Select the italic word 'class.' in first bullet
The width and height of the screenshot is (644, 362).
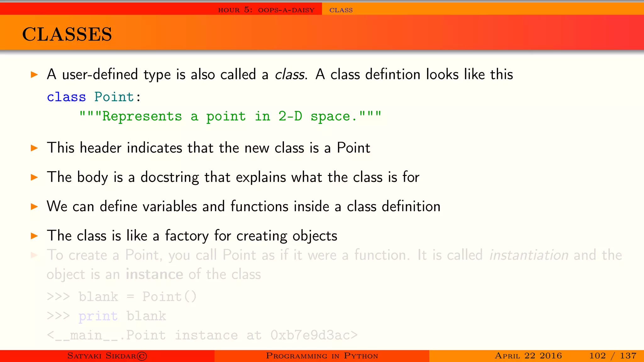[291, 74]
